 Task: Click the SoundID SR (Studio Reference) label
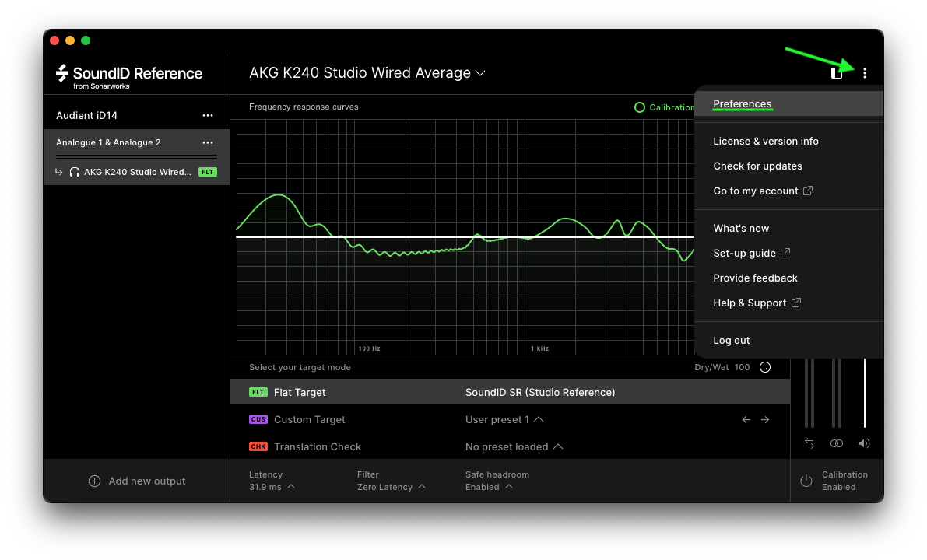coord(539,392)
